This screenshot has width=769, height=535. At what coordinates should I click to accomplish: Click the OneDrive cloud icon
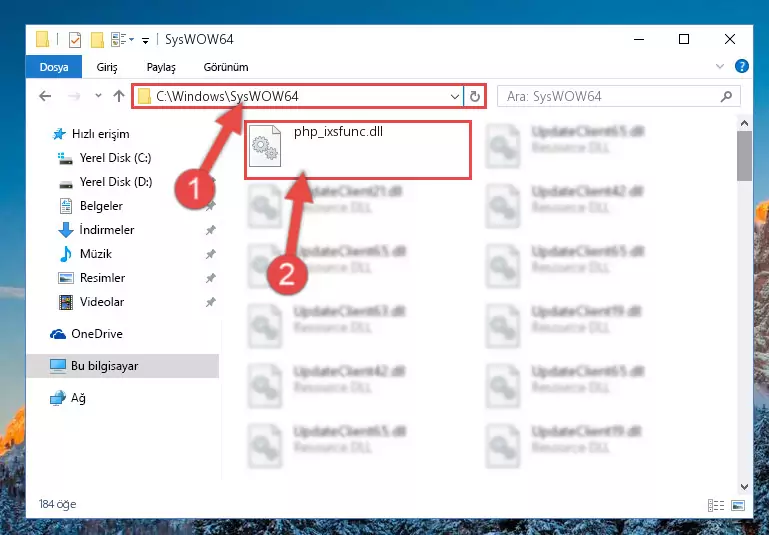click(x=57, y=334)
